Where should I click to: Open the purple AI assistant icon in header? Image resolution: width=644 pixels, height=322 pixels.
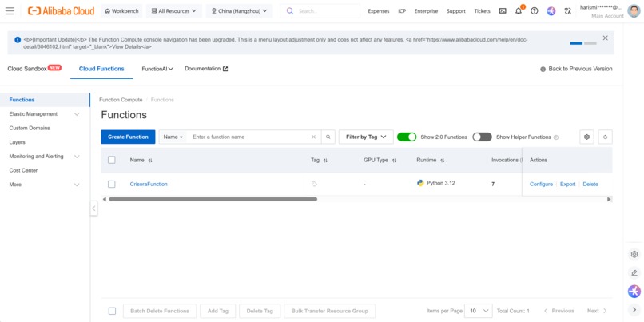coord(551,11)
